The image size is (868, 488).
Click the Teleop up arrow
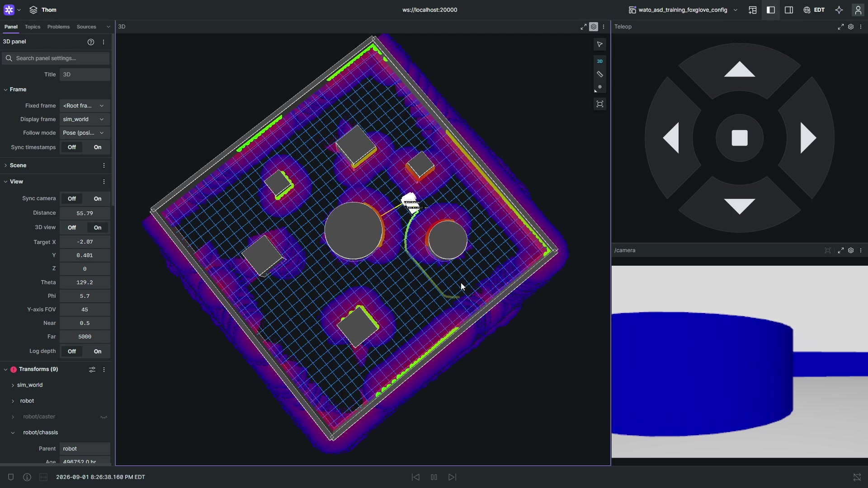740,70
